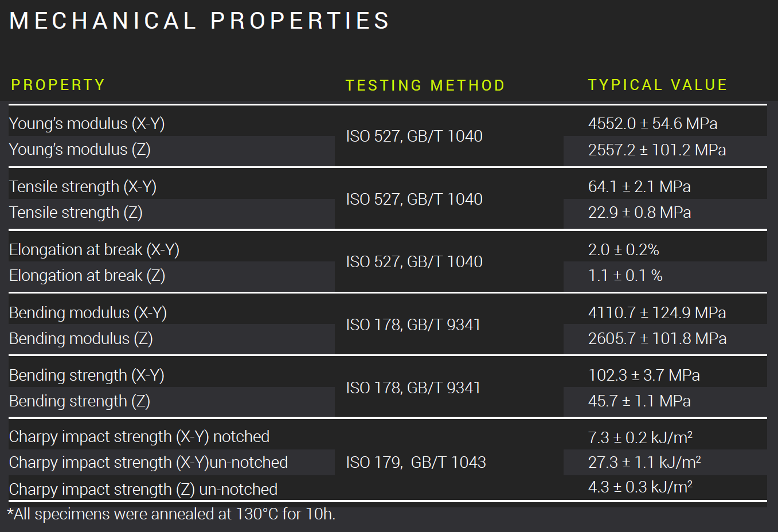The image size is (778, 532).
Task: Click the Mechanical Properties heading
Action: pos(200,21)
